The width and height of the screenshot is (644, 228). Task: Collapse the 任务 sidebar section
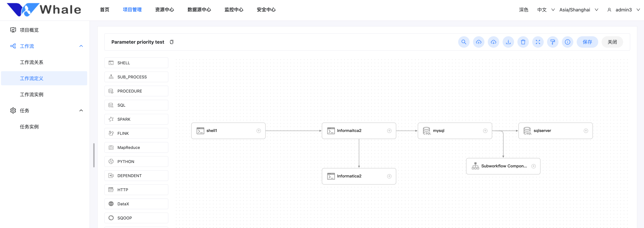pos(81,110)
